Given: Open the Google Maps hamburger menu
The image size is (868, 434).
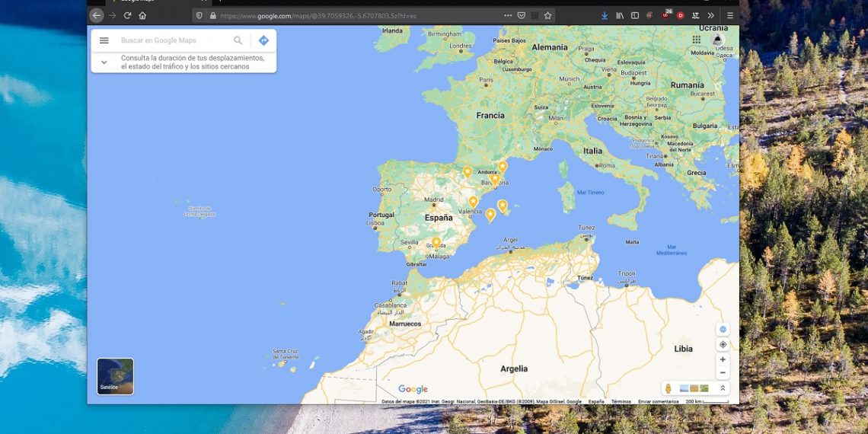Looking at the screenshot, I should 104,40.
